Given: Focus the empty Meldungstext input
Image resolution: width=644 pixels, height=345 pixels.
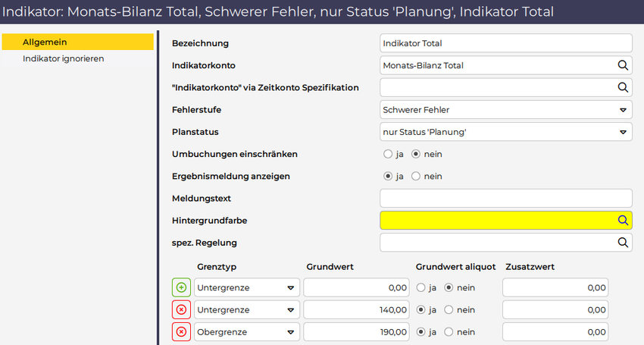Looking at the screenshot, I should click(x=505, y=199).
